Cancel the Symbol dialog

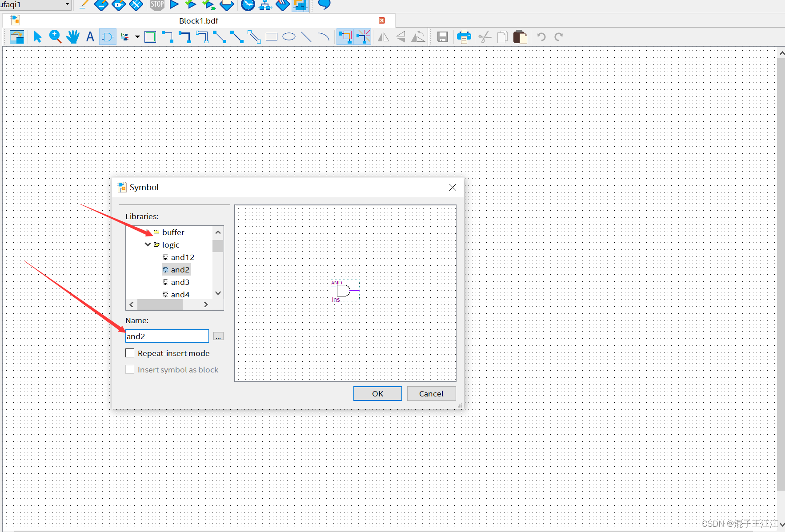431,393
